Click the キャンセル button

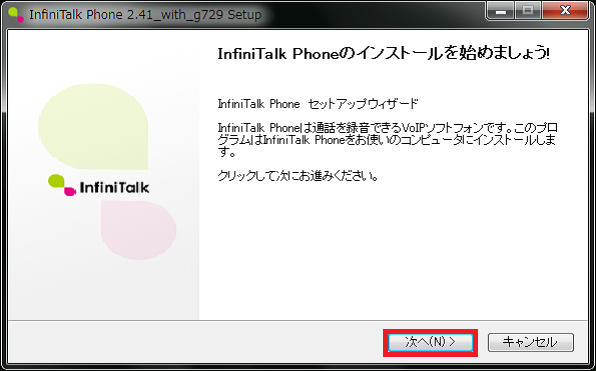531,343
